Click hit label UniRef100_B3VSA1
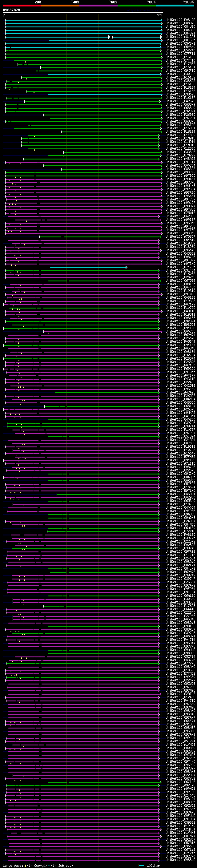197x868 pixels. (x=180, y=111)
